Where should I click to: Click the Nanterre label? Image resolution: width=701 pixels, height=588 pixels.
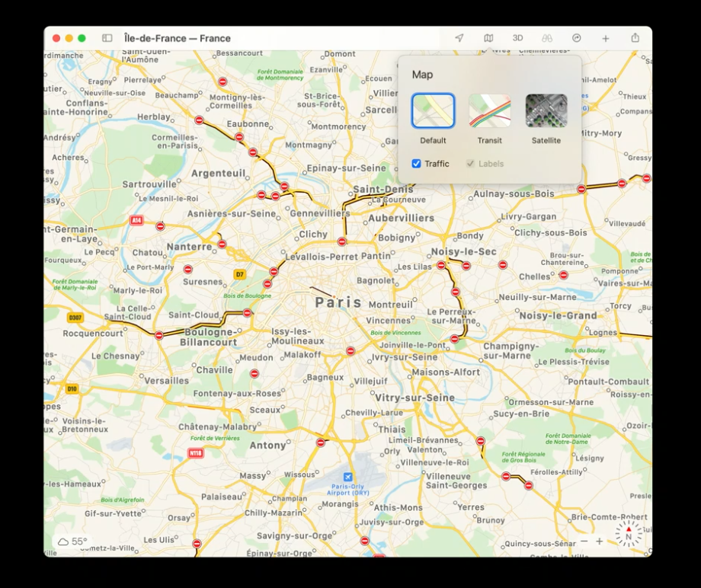[x=190, y=247]
